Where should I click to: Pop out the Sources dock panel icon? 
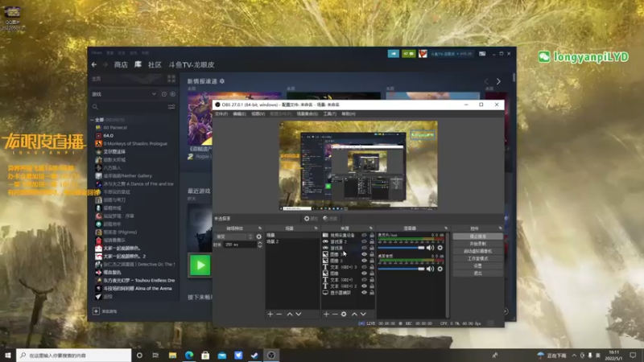coord(370,228)
